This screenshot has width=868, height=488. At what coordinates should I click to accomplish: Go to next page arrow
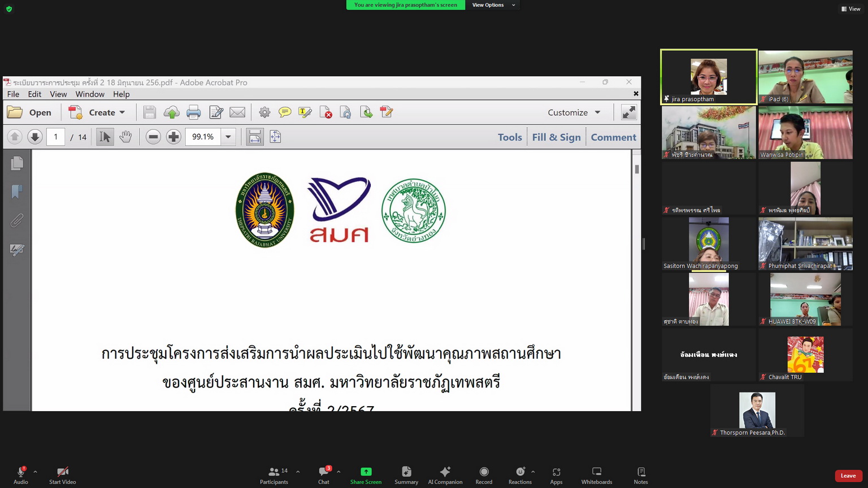tap(35, 137)
